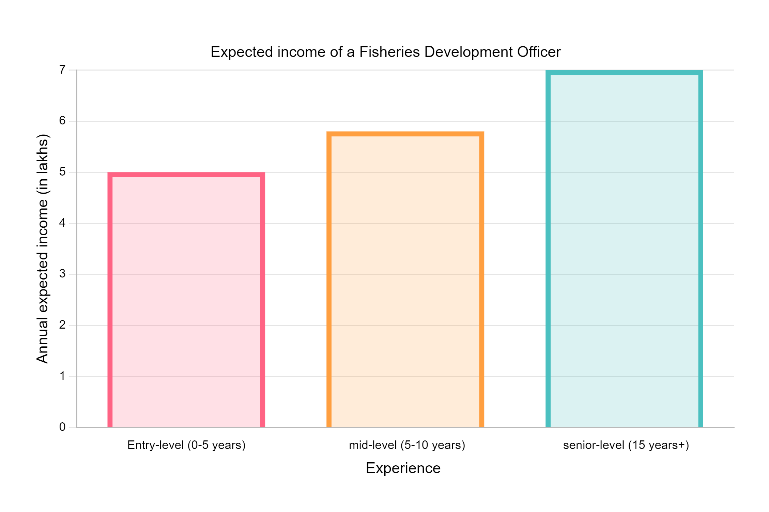Click the 'Experience' x-axis title
The width and height of the screenshot is (769, 512).
(403, 468)
